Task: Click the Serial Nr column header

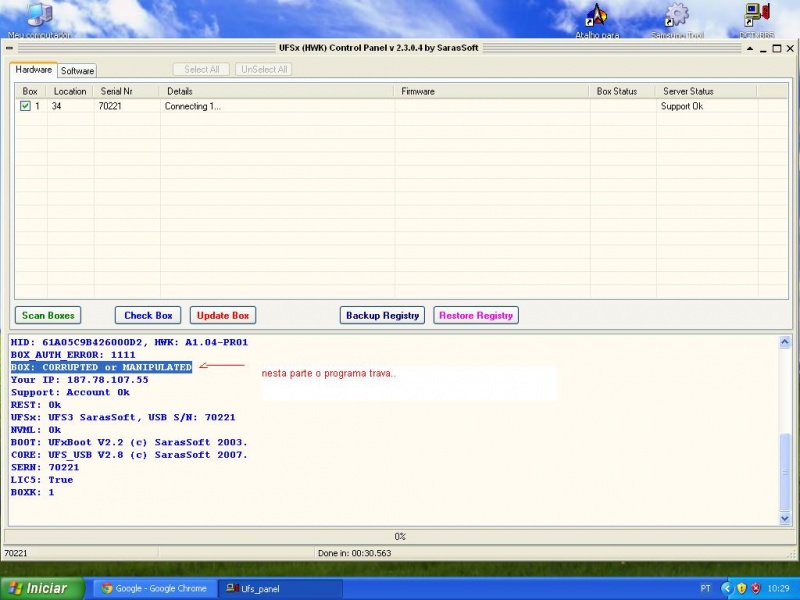Action: tap(127, 91)
